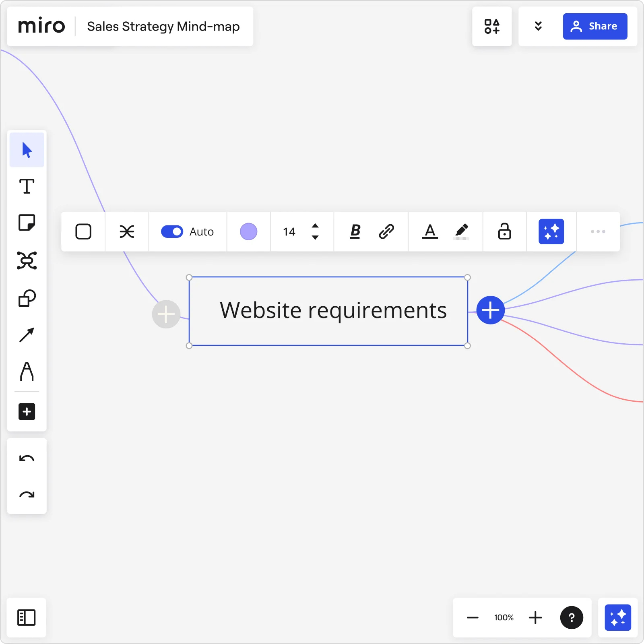644x644 pixels.
Task: Toggle bold formatting on the node text
Action: pos(355,231)
